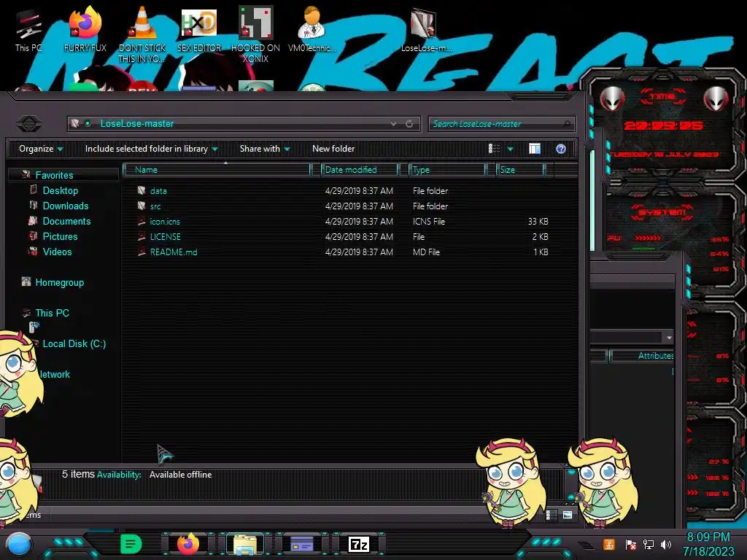
Task: Click the Available offline status text
Action: tap(181, 475)
